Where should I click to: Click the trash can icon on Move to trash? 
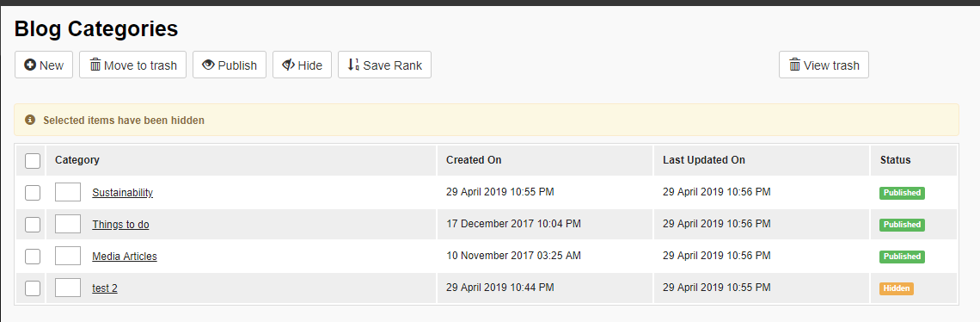coord(95,65)
